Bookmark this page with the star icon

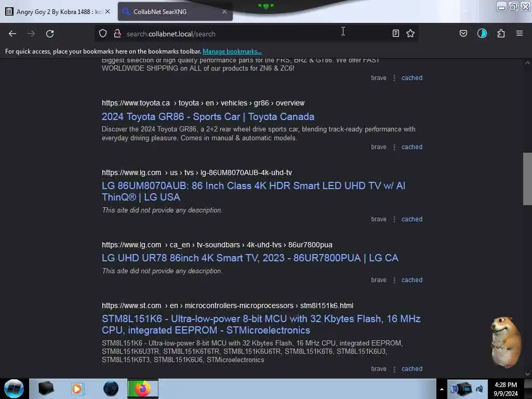[x=410, y=33]
